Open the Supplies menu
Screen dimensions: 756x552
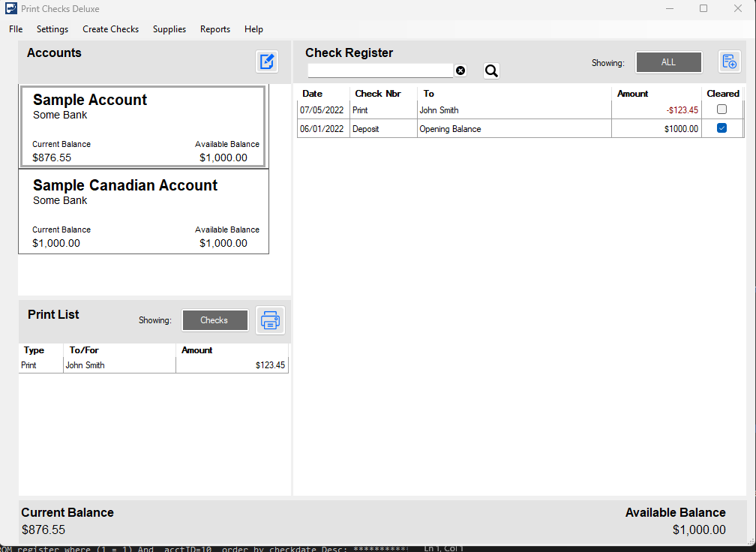pos(169,29)
